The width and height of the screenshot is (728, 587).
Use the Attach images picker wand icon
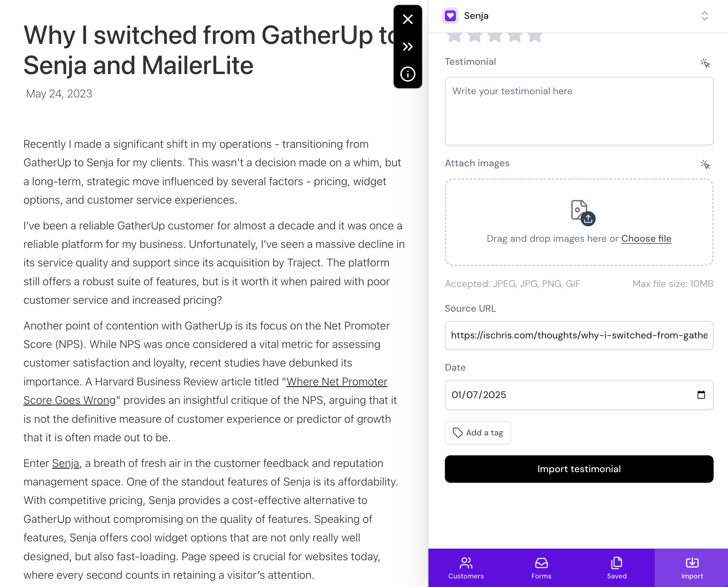pos(705,164)
